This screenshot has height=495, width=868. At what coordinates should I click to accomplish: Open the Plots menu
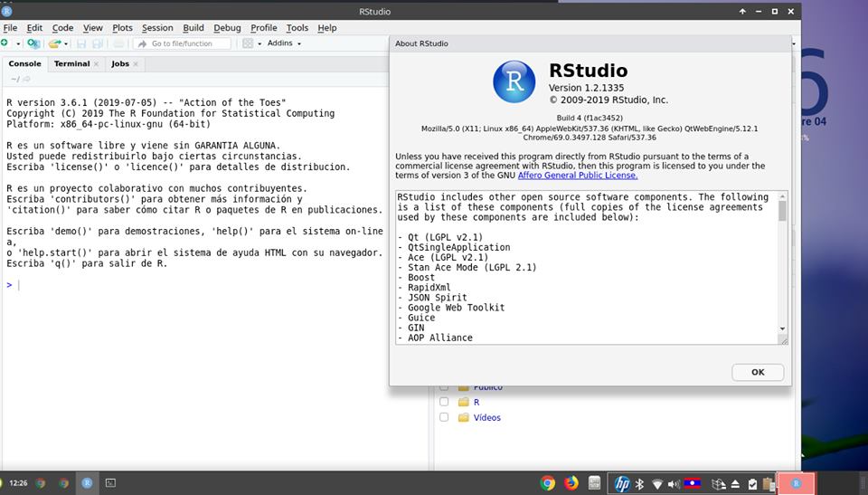(122, 28)
